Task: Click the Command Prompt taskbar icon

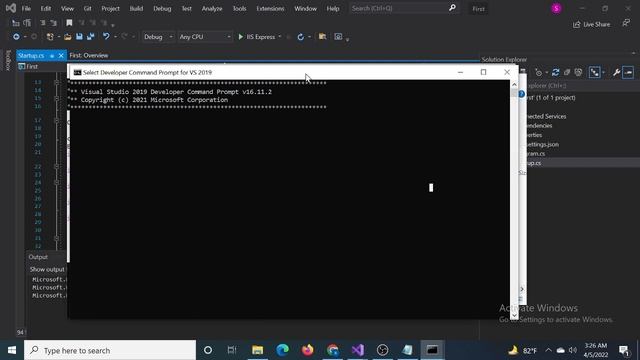Action: tap(432, 350)
